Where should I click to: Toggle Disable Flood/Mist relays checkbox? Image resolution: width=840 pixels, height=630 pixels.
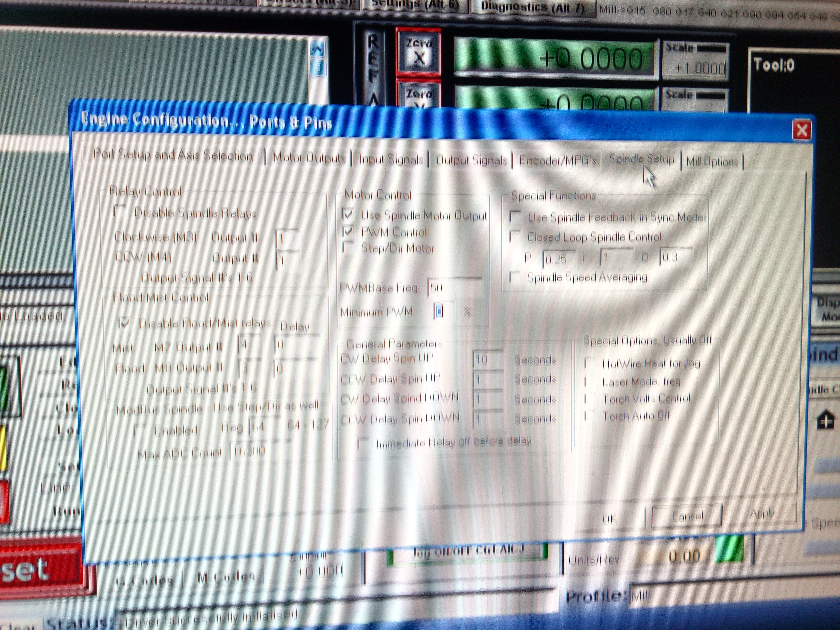[124, 323]
